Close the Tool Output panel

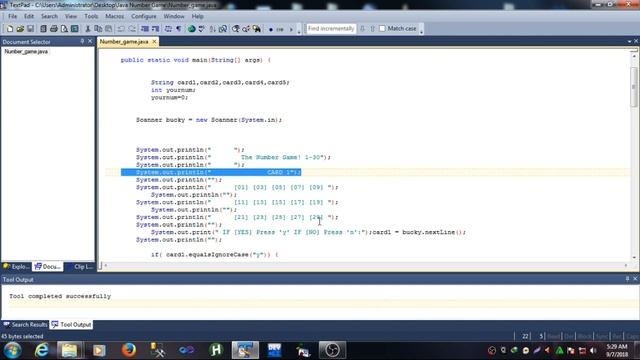(635, 279)
